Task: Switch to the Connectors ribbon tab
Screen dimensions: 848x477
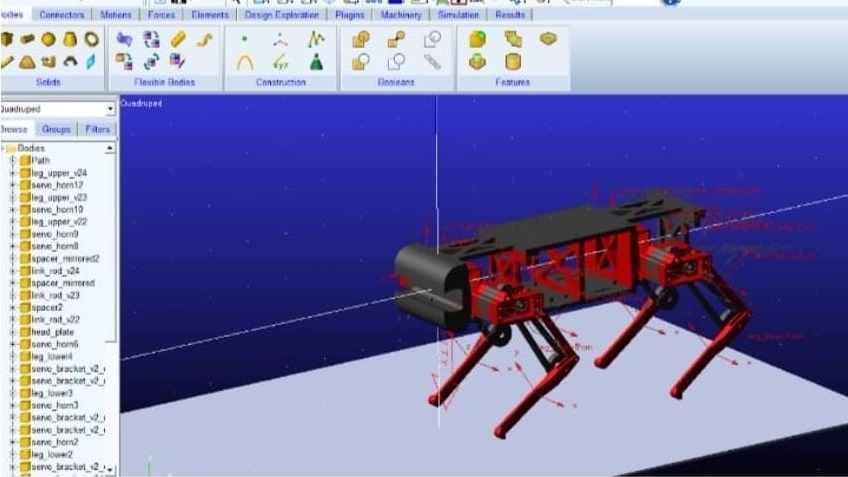Action: [x=62, y=15]
